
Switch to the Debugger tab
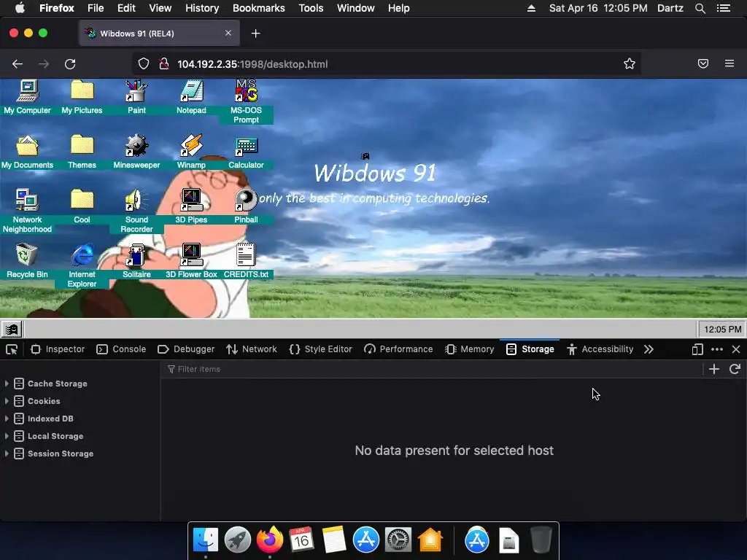click(x=186, y=349)
